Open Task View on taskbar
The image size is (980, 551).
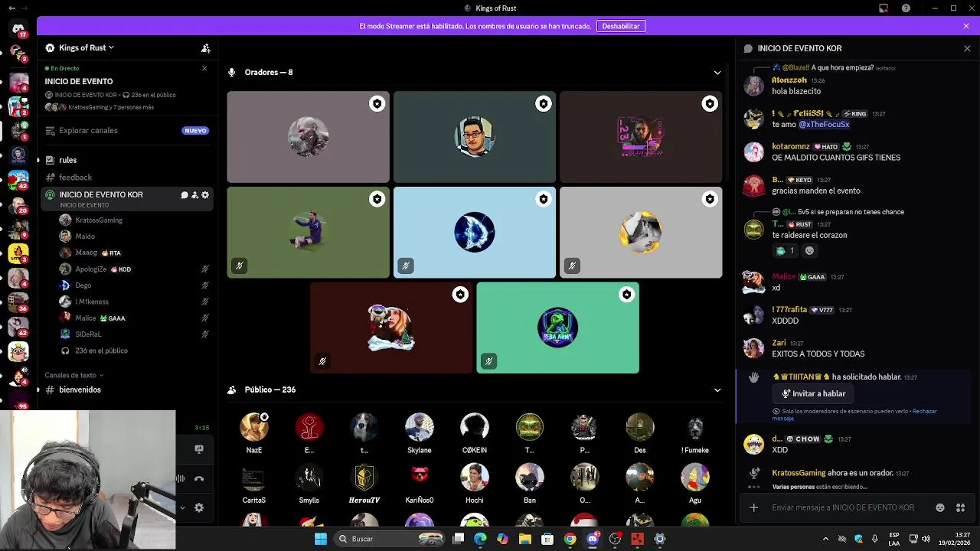(458, 539)
